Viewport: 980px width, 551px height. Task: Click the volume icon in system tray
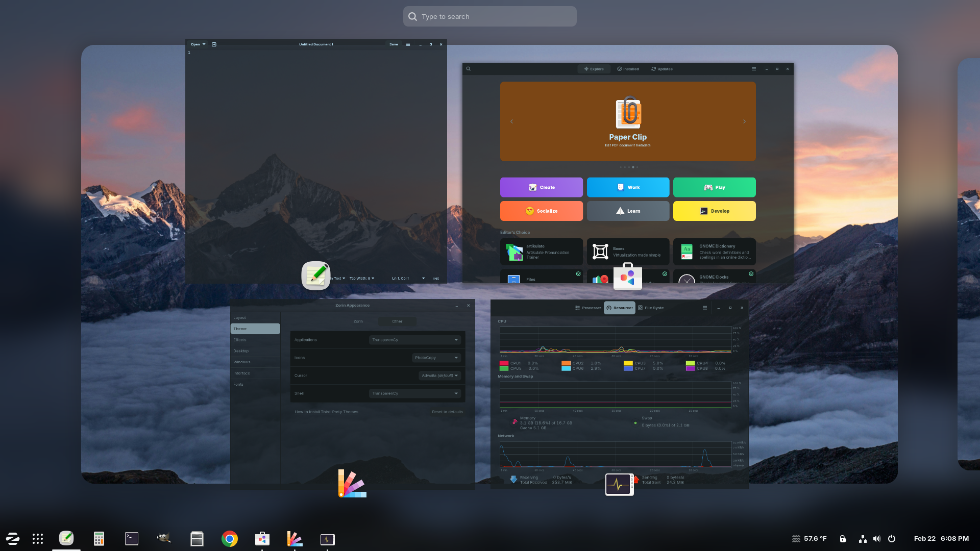coord(877,539)
